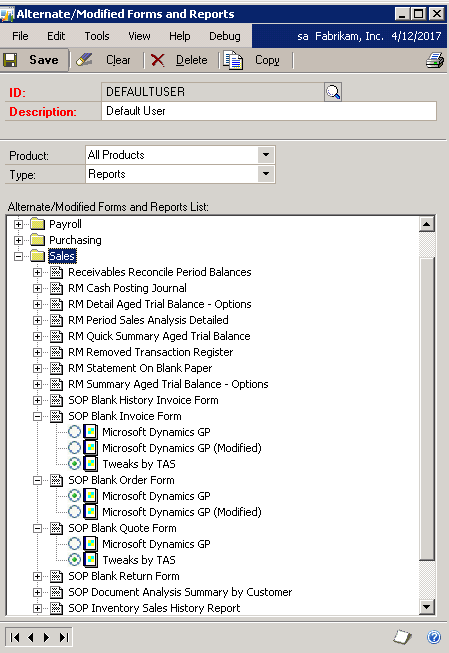This screenshot has width=449, height=653.
Task: Open the Product dropdown list
Action: tap(266, 155)
